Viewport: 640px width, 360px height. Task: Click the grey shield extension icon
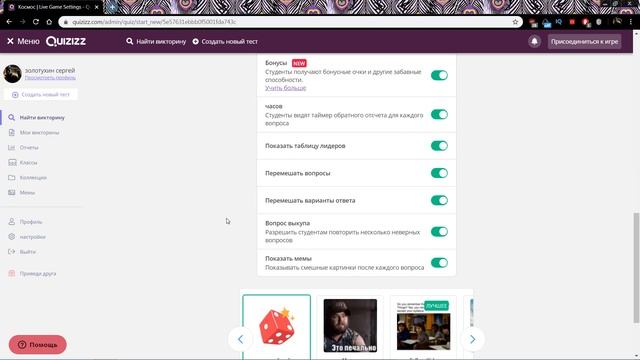(x=599, y=22)
